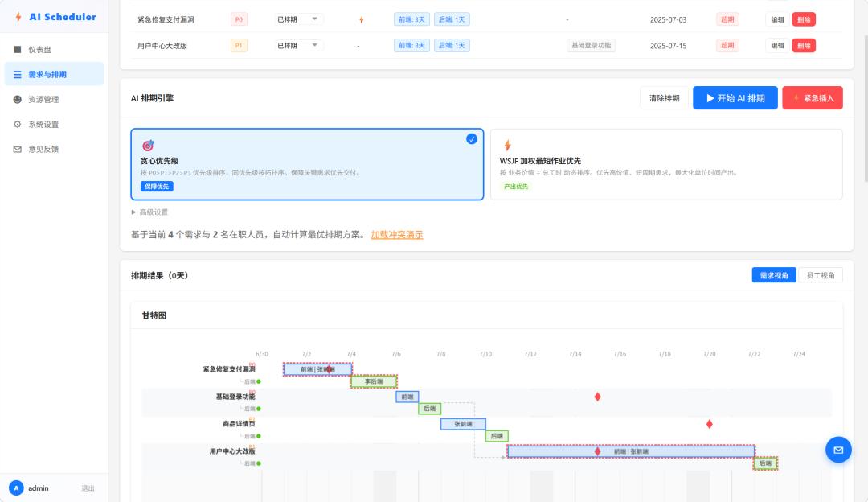868x502 pixels.
Task: Select the WSJF 加权最短作业优先 card
Action: (x=666, y=165)
